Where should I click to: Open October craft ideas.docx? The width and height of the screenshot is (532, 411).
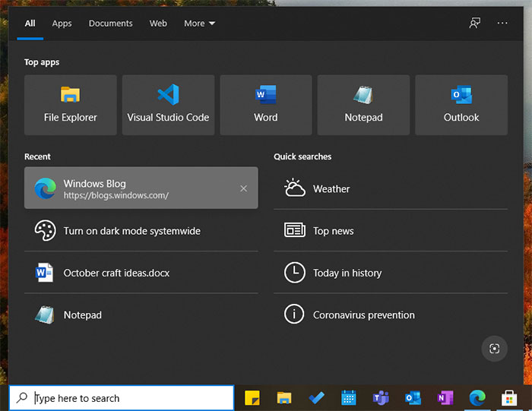point(141,273)
